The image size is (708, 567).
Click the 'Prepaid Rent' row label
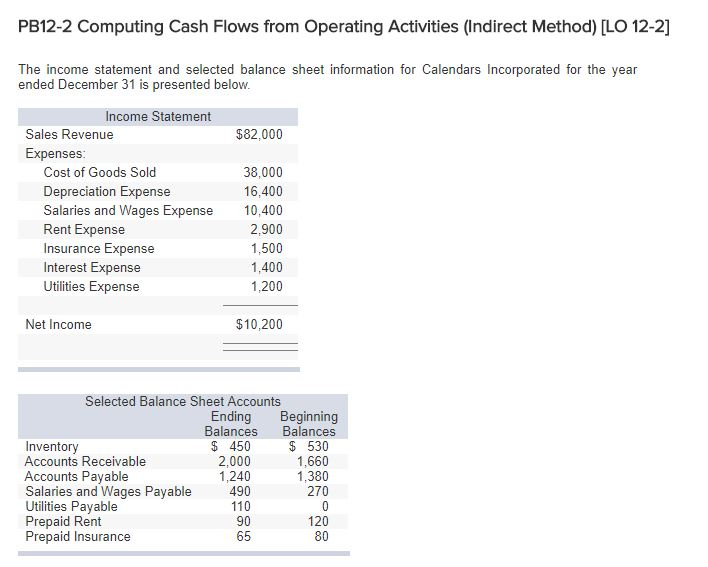[63, 521]
